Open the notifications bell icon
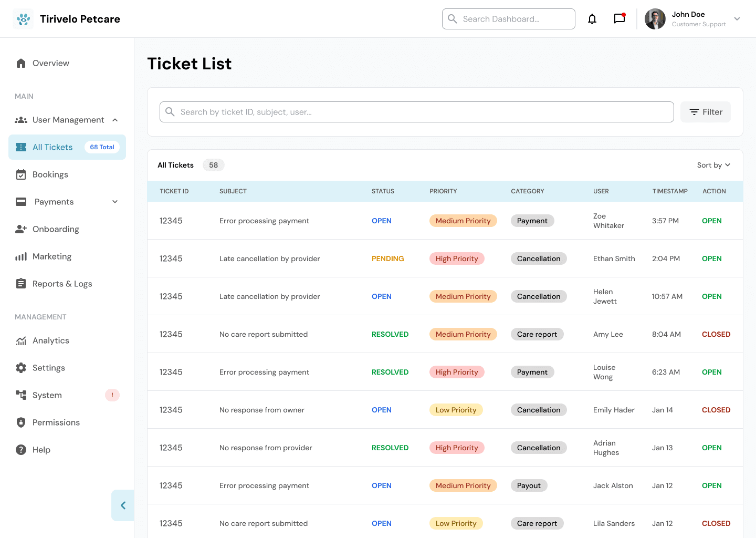756x538 pixels. 592,19
